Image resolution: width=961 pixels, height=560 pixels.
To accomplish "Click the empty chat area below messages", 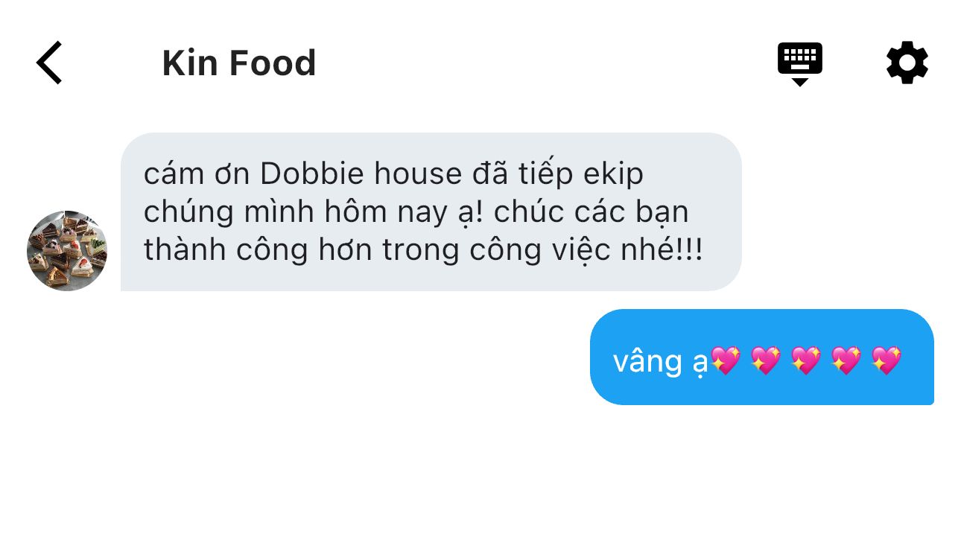I will [480, 484].
